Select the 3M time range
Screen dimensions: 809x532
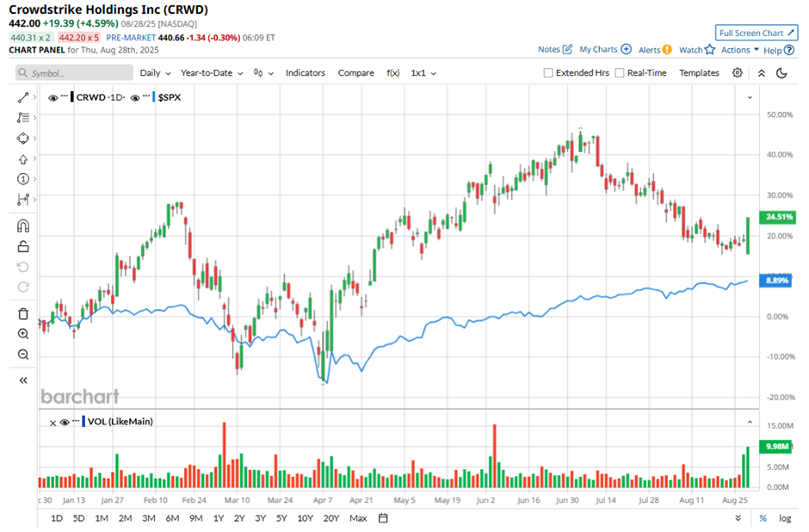coord(149,518)
